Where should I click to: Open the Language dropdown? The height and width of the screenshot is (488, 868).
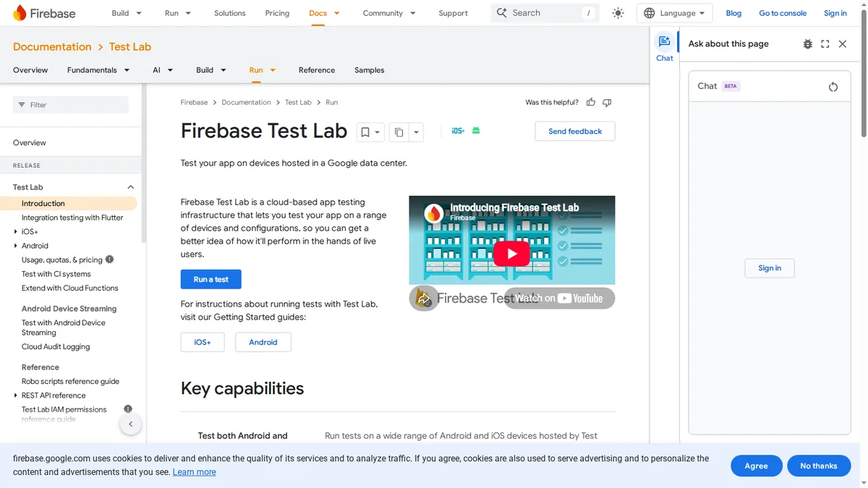click(674, 13)
